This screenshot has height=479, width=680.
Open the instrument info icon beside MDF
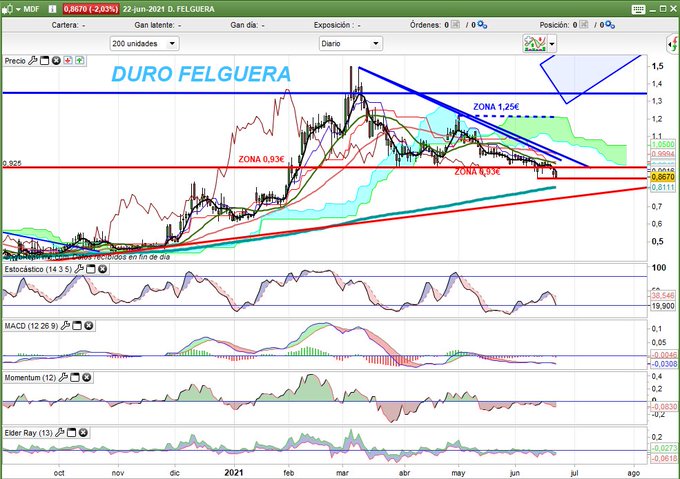tap(52, 9)
